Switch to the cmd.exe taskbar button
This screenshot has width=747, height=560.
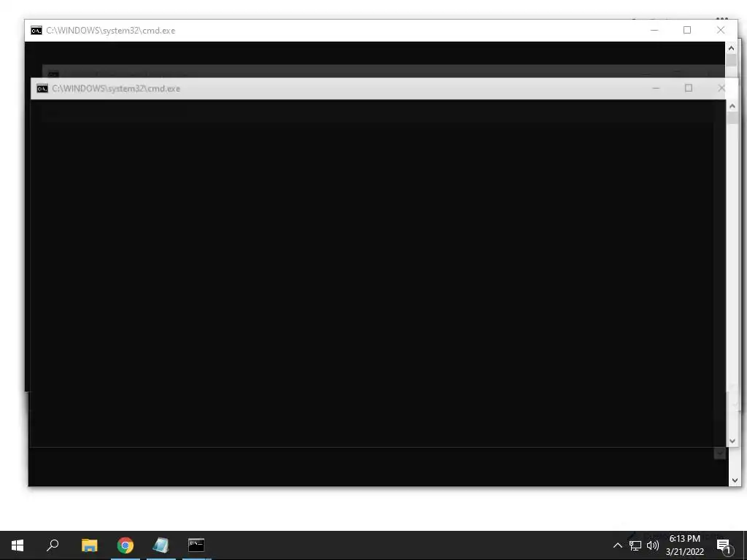pyautogui.click(x=196, y=545)
